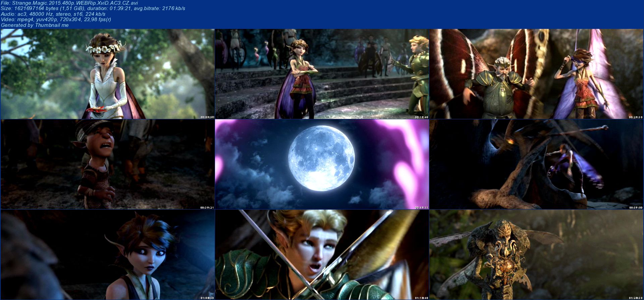Open the thumbnail of shouting elf with striped hat

[x=107, y=164]
